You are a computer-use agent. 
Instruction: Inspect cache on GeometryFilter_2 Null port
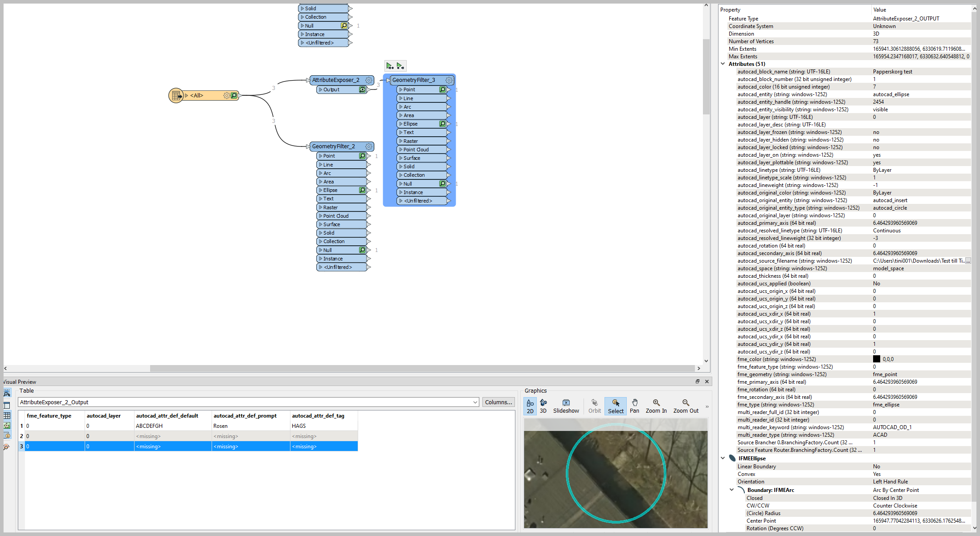[x=363, y=250]
